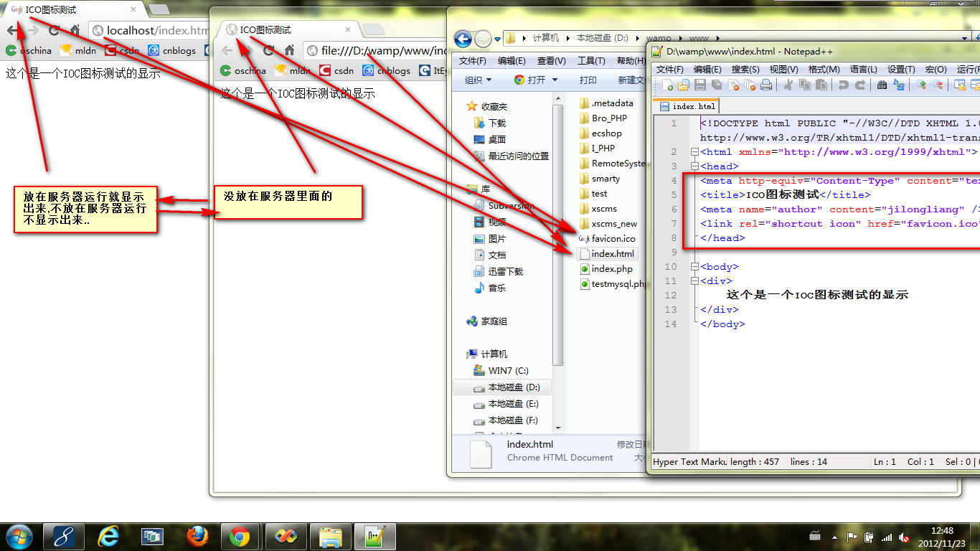Viewport: 980px width, 551px height.
Task: Click csdn bookmark in file:/// Chrome window
Action: (x=336, y=70)
